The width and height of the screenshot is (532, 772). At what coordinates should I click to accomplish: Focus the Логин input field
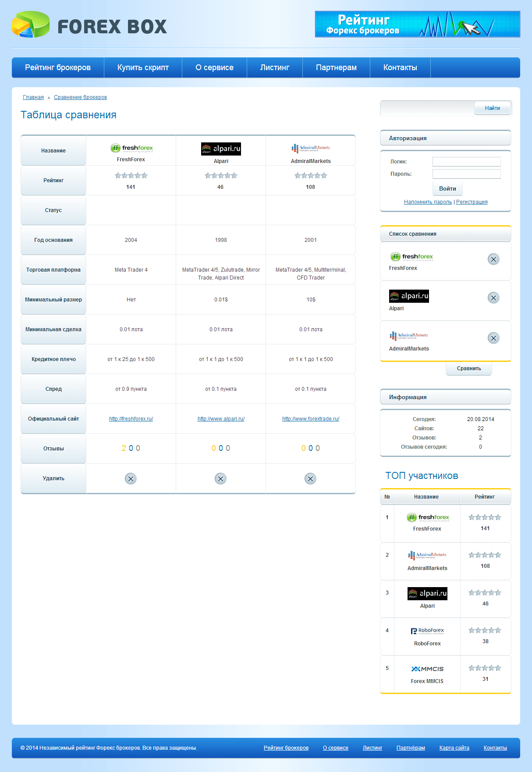pyautogui.click(x=467, y=162)
